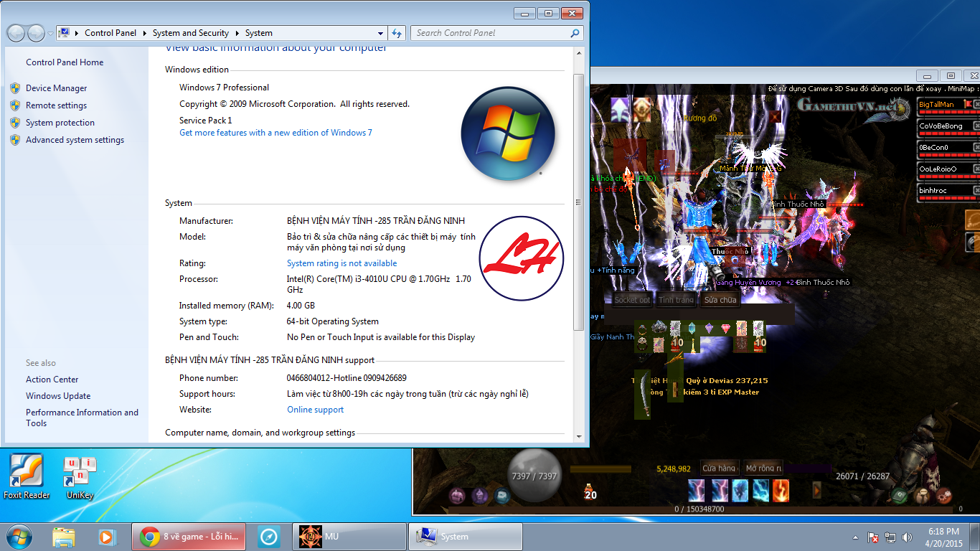
Task: Go forward in Control Panel navigation
Action: click(36, 33)
